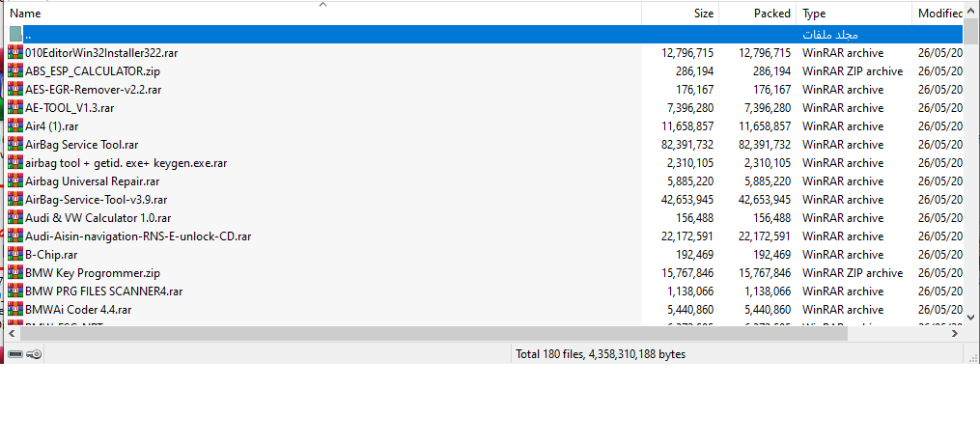Screen dimensions: 980x444
Task: Click the AirBag-Service-Tool-v3.9.rar archive icon
Action: [x=15, y=199]
